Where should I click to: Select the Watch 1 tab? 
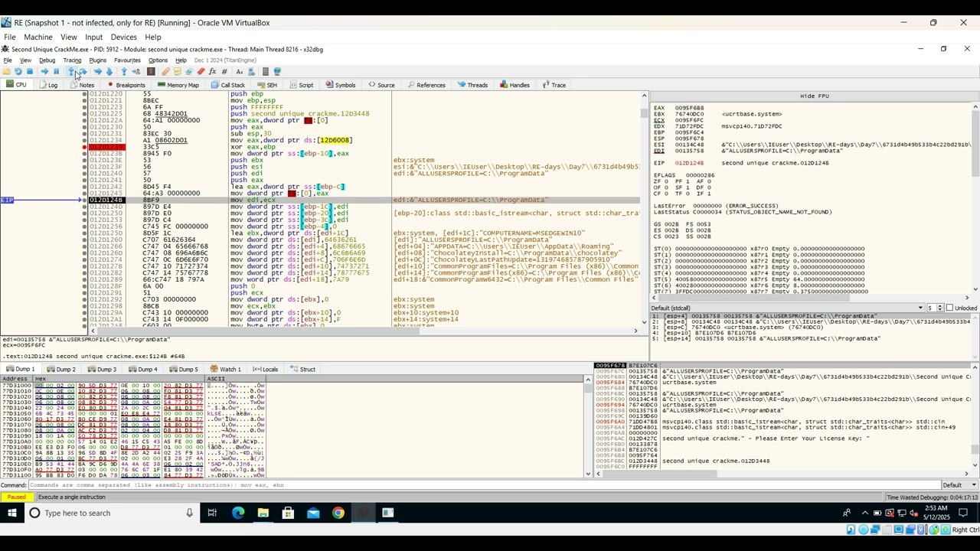225,369
